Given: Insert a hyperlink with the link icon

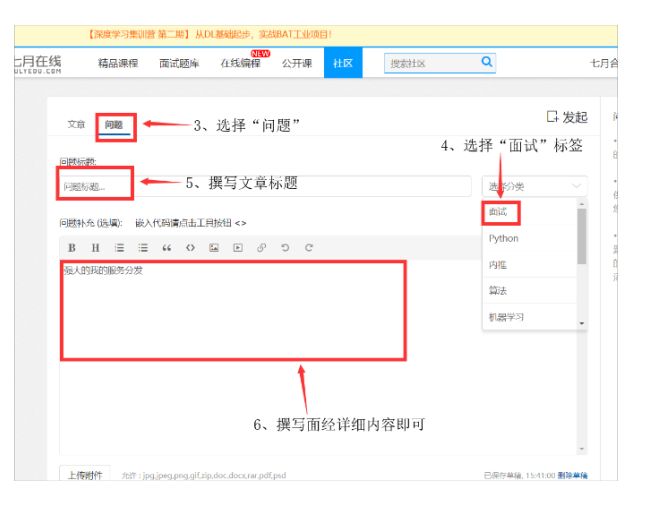Looking at the screenshot, I should [x=261, y=248].
